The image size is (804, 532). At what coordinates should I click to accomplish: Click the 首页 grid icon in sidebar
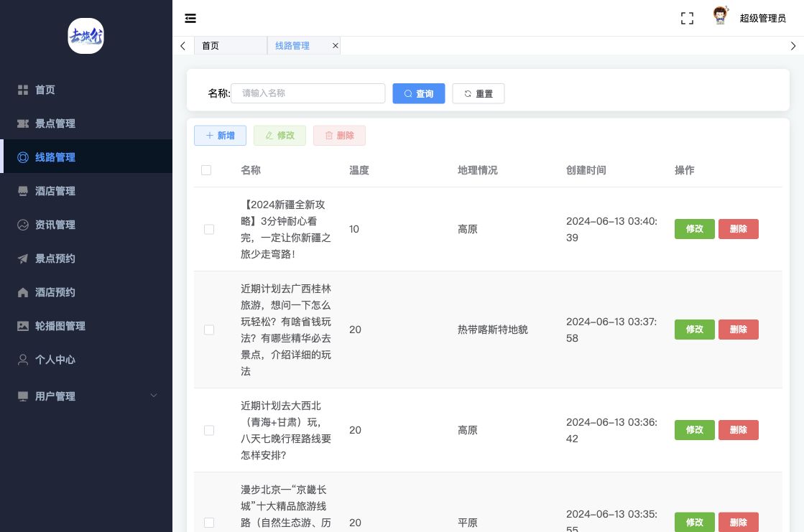coord(23,90)
